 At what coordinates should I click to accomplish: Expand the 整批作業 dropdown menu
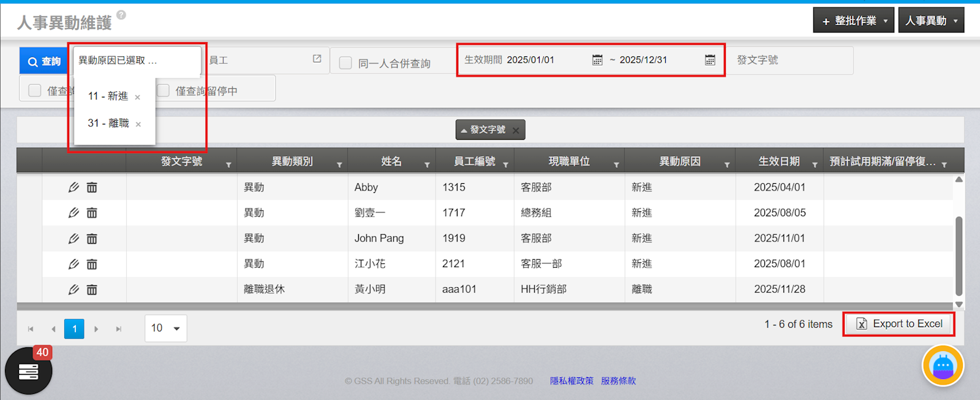[x=853, y=21]
